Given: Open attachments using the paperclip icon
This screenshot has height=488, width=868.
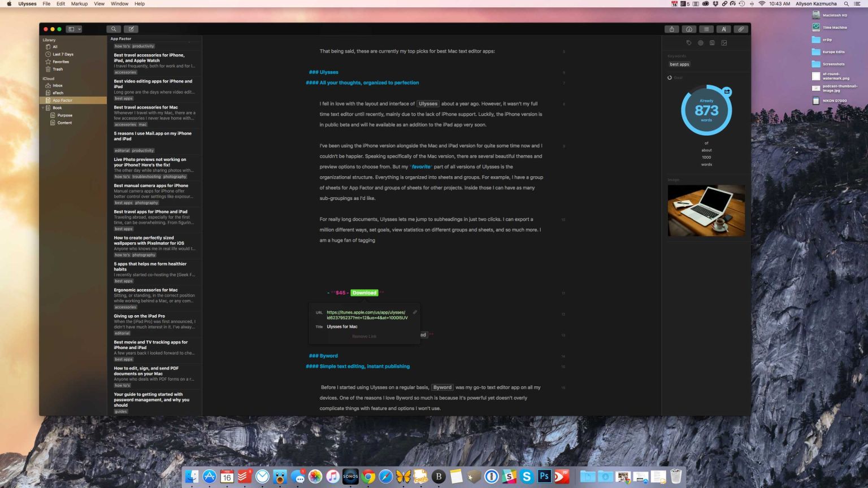Looking at the screenshot, I should pyautogui.click(x=741, y=29).
